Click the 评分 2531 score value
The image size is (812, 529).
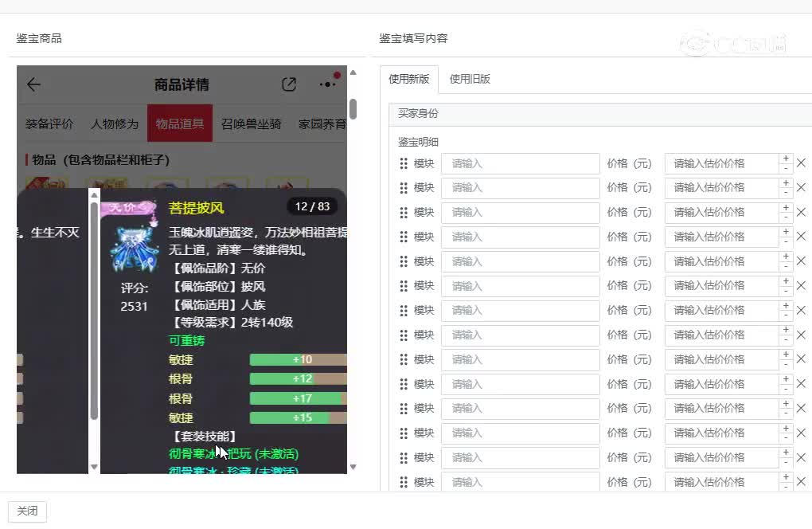(x=134, y=306)
